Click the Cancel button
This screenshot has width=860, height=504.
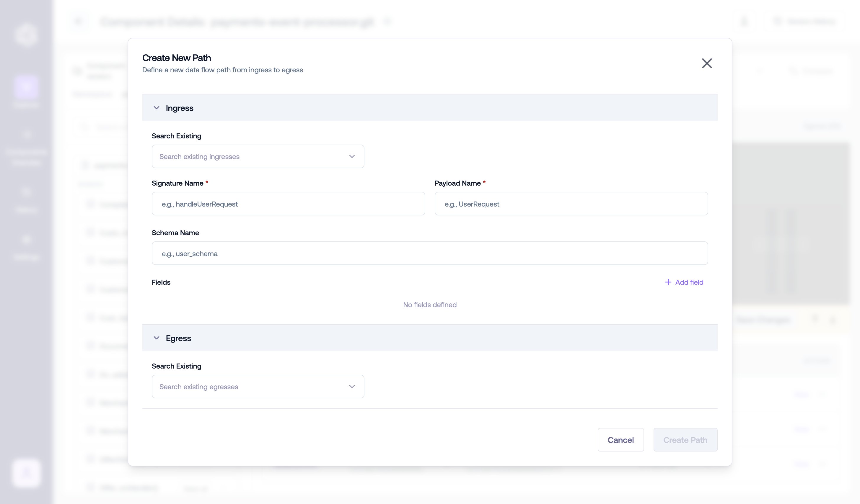tap(620, 440)
